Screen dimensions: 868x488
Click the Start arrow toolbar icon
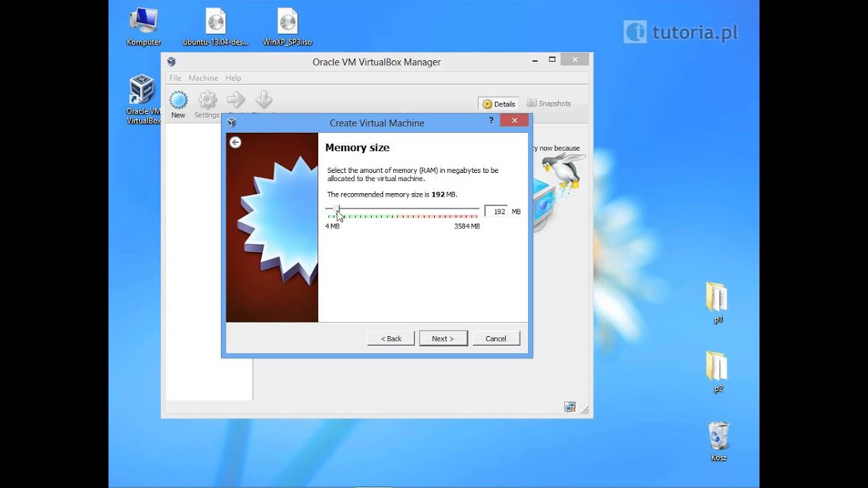(x=236, y=100)
